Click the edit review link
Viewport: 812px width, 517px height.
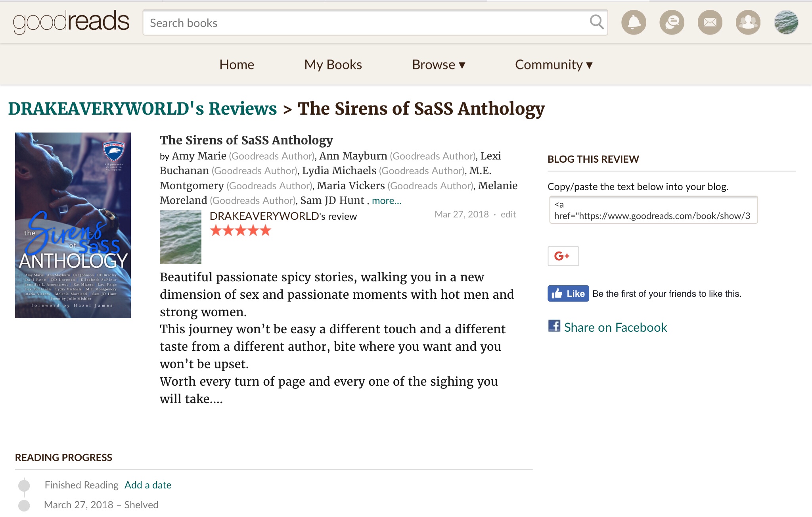point(508,214)
